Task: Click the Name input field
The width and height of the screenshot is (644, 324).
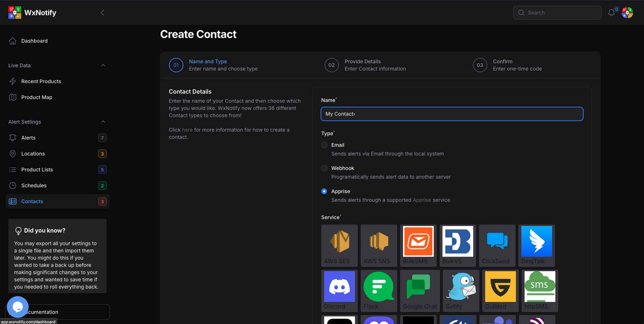Action: point(452,114)
